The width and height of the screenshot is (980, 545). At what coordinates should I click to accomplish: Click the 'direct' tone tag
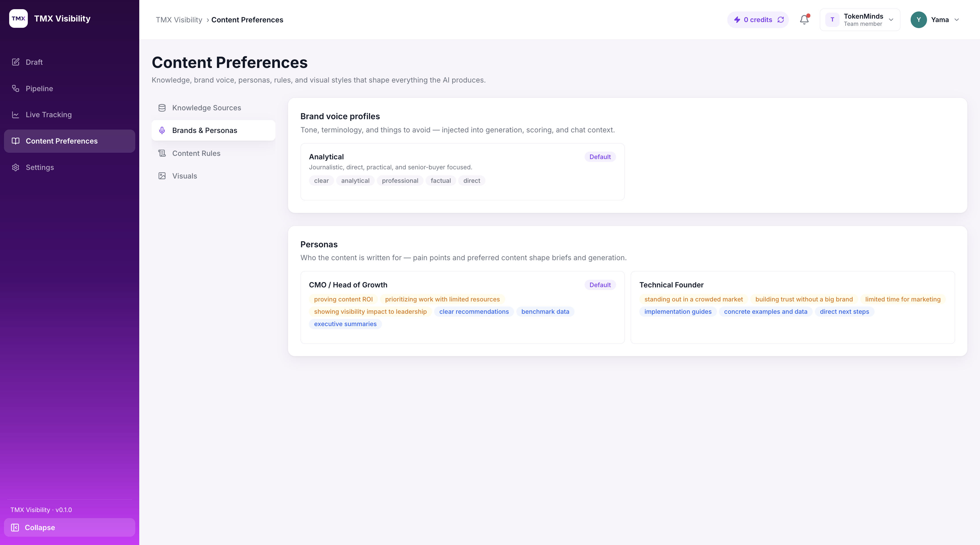pyautogui.click(x=472, y=181)
